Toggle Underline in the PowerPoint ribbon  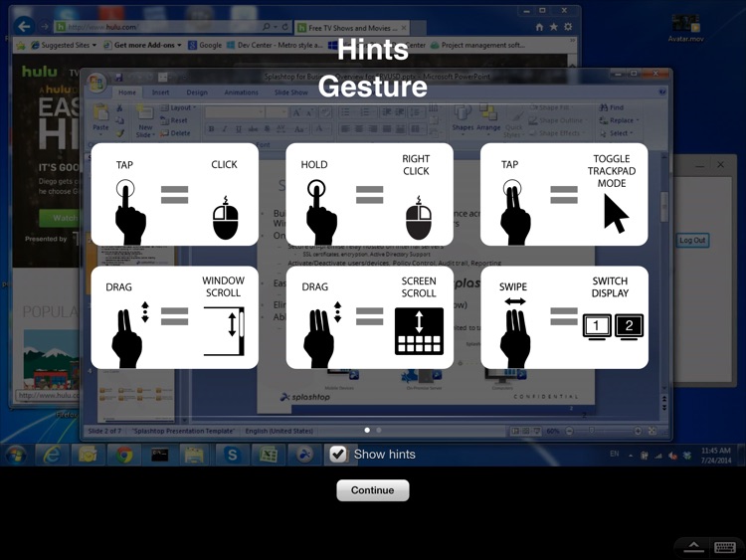[239, 129]
